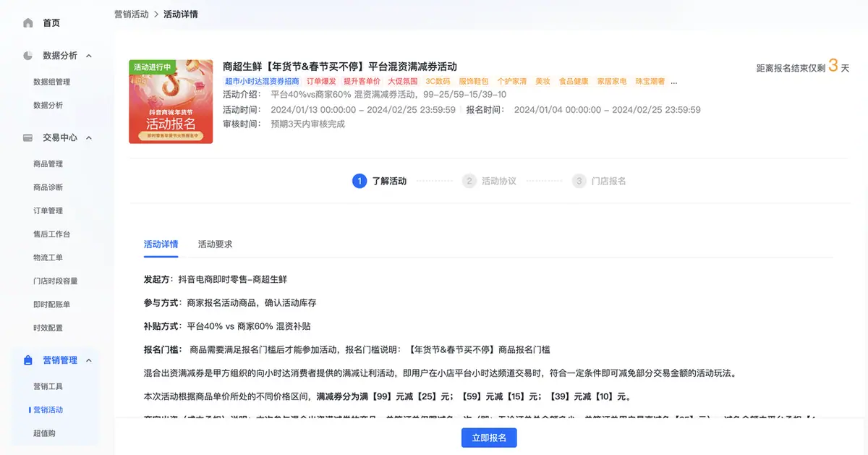Switch to the 活动要求 tab
The height and width of the screenshot is (455, 868).
point(216,244)
